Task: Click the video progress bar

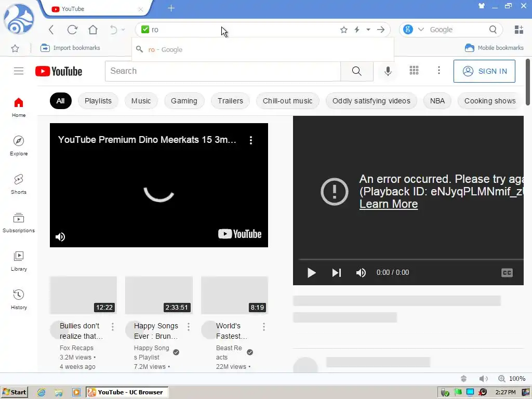Action: pyautogui.click(x=411, y=260)
